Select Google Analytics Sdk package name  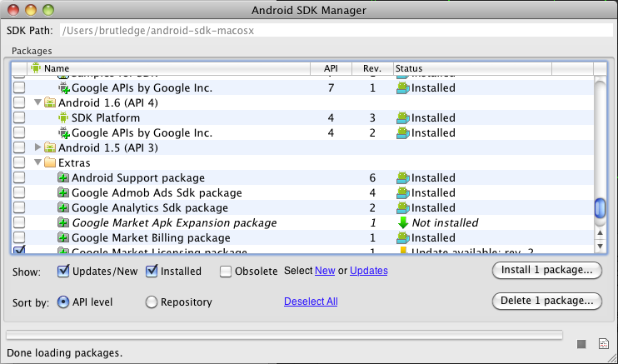point(150,208)
